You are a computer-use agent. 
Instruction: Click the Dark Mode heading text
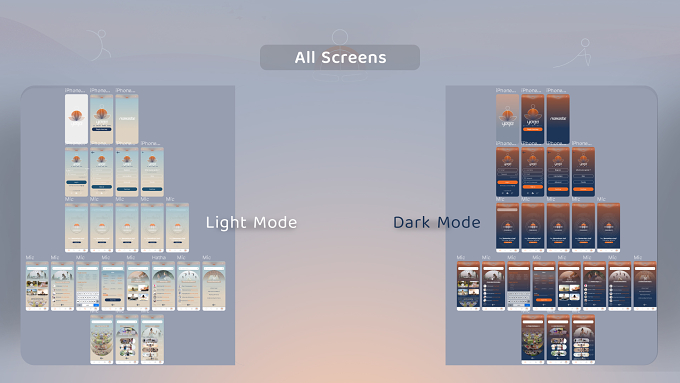[437, 223]
